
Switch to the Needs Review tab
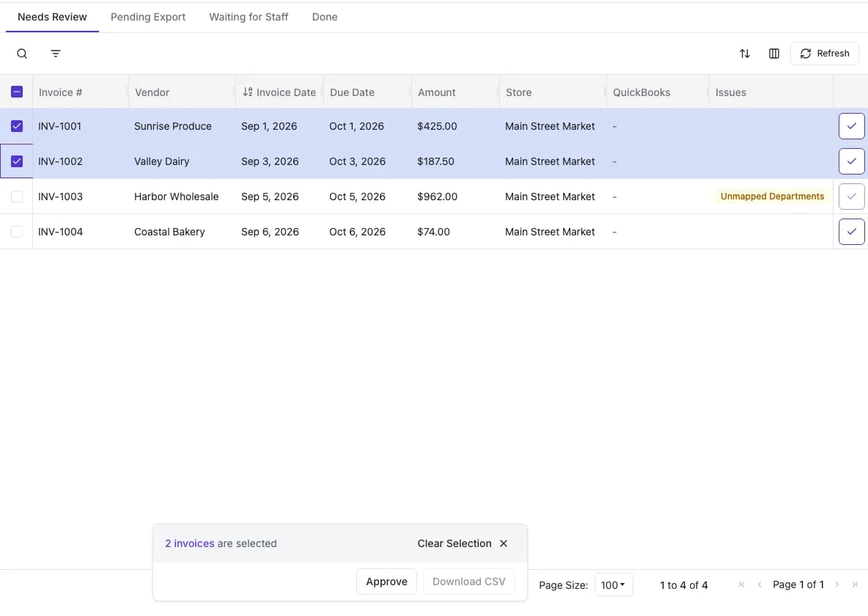[52, 17]
